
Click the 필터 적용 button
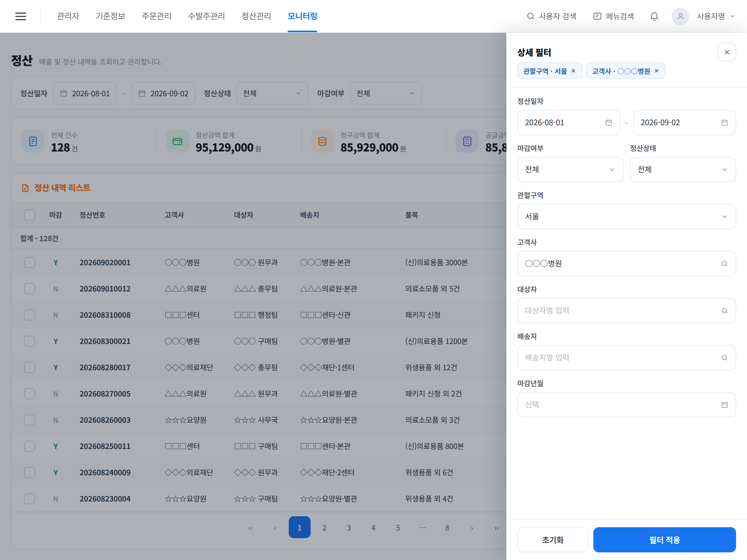coord(664,540)
